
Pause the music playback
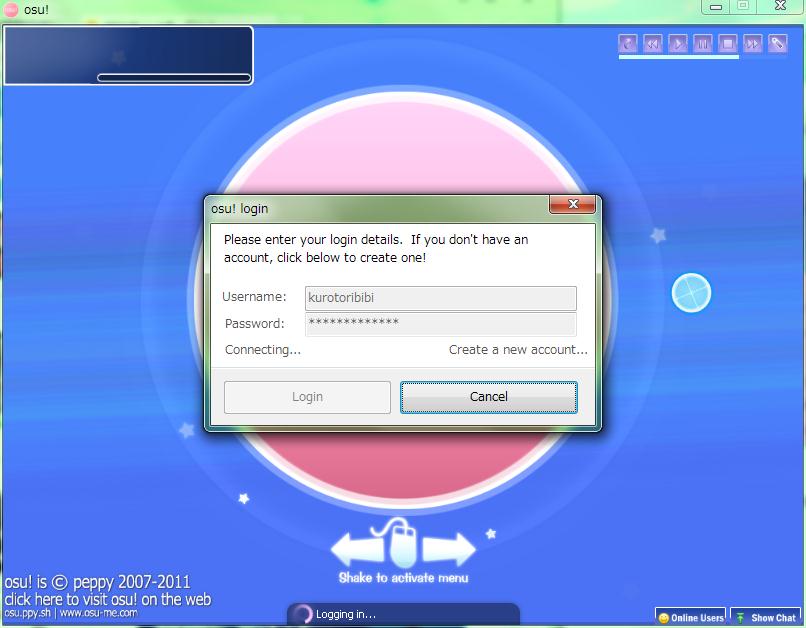point(703,44)
